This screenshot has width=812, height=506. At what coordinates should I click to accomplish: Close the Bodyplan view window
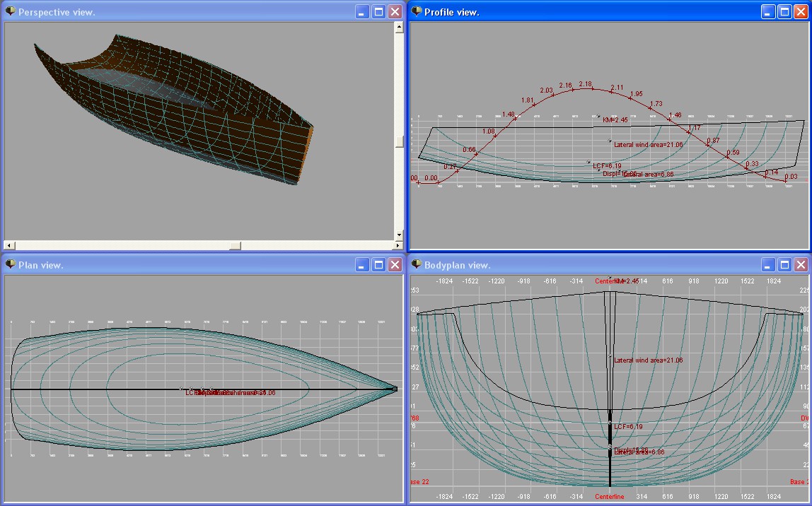click(x=801, y=264)
